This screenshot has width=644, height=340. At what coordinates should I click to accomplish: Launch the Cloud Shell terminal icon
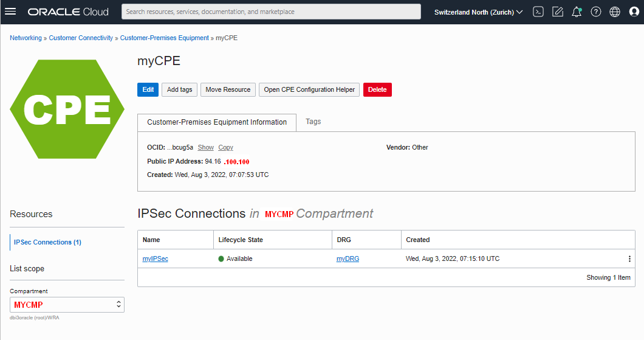[x=538, y=12]
